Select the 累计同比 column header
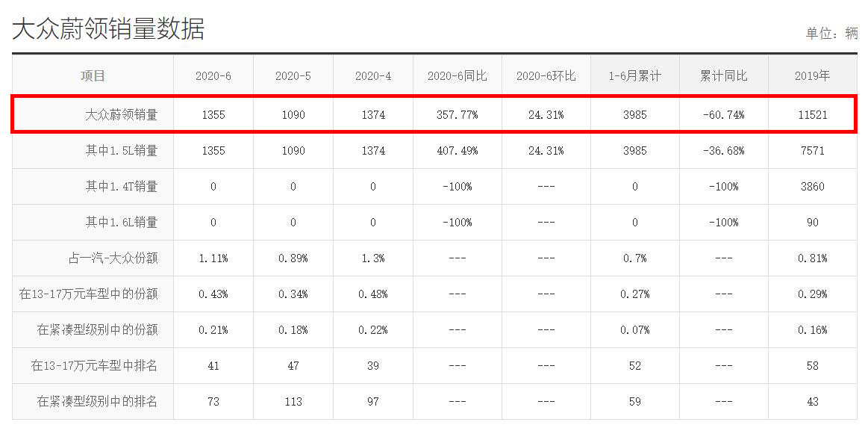Screen dimensions: 868x425 tap(723, 76)
